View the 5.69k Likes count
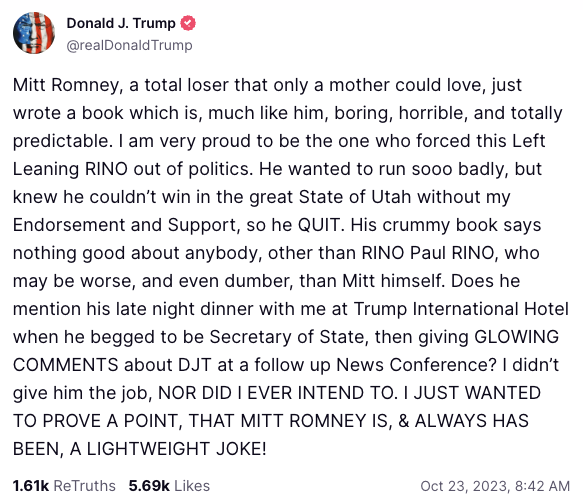 pos(149,486)
